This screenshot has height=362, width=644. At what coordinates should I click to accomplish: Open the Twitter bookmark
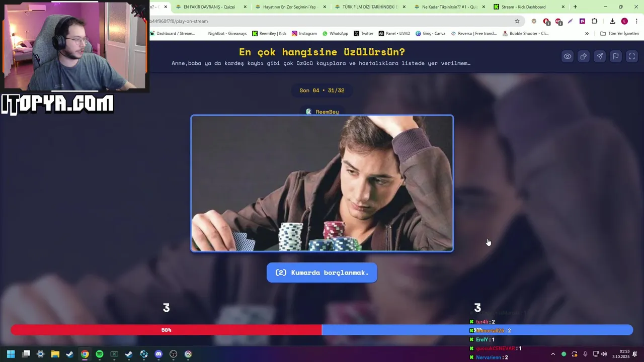(363, 34)
